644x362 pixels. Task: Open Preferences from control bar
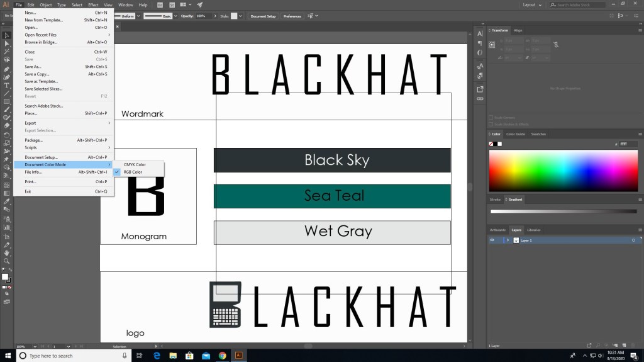(x=292, y=16)
